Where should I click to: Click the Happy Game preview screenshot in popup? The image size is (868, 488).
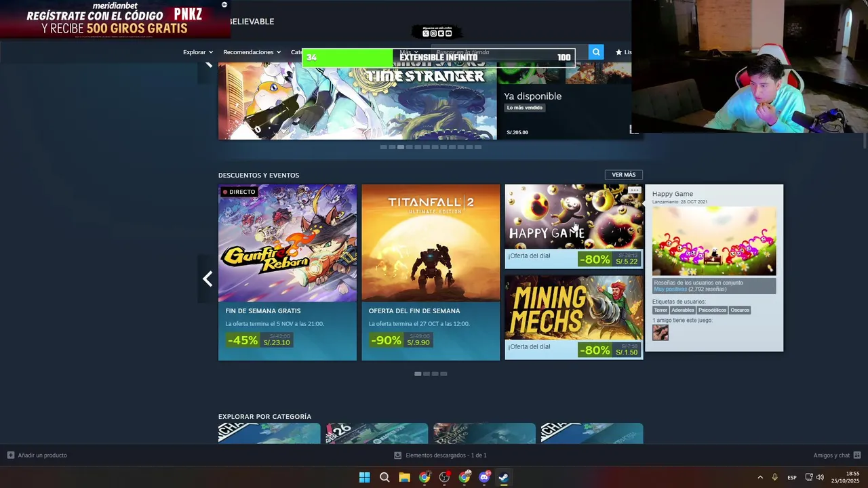click(714, 241)
